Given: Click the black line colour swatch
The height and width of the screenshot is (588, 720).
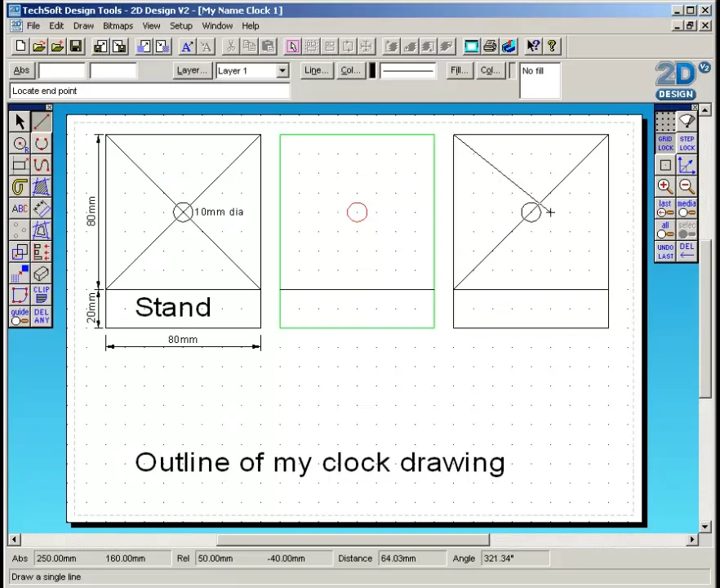Looking at the screenshot, I should pyautogui.click(x=372, y=70).
